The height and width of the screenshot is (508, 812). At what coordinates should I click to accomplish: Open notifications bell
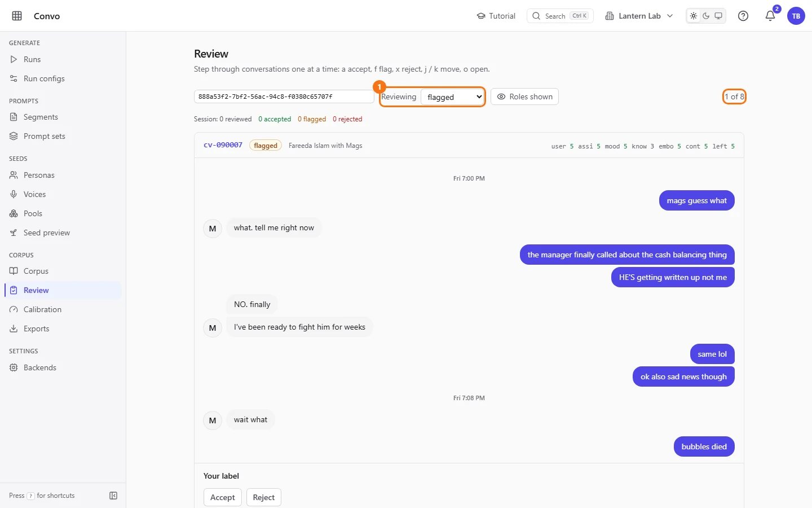770,16
